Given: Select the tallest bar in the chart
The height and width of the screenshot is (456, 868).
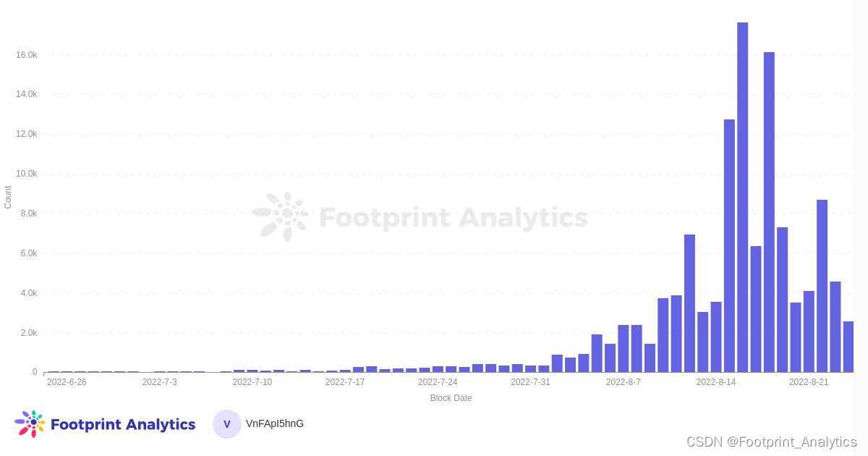Looking at the screenshot, I should [x=742, y=197].
